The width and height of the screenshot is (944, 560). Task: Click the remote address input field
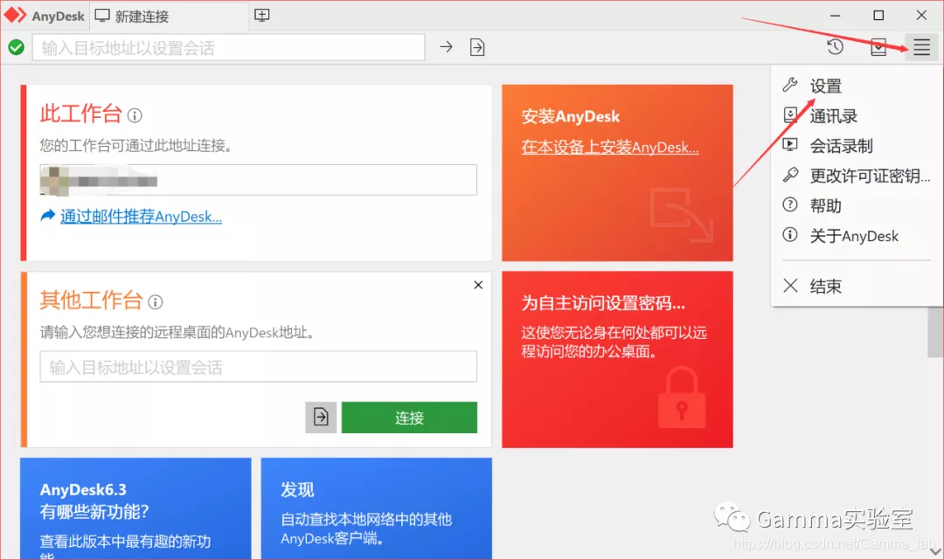pyautogui.click(x=258, y=367)
